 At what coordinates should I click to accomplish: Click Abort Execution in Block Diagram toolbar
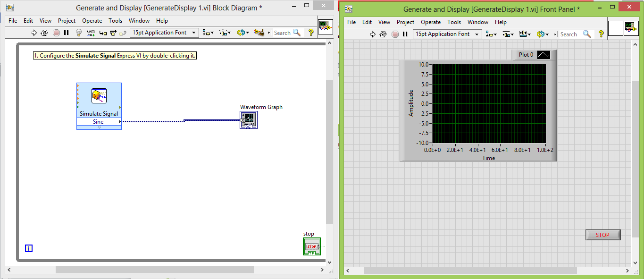click(x=56, y=33)
